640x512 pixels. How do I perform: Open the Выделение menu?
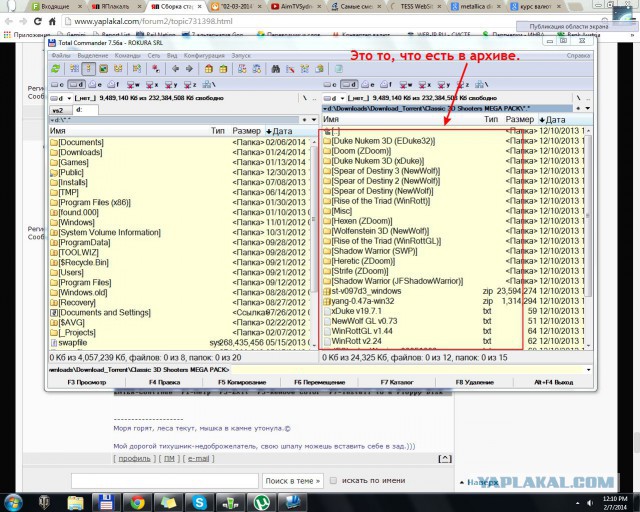pyautogui.click(x=93, y=56)
